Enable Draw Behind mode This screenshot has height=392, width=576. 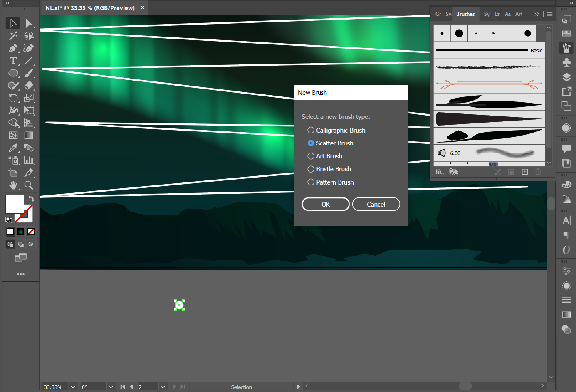pyautogui.click(x=21, y=244)
